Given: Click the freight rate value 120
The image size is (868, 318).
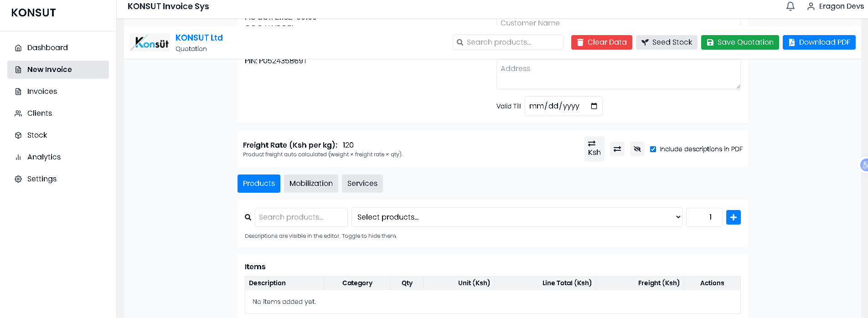Looking at the screenshot, I should (x=348, y=145).
